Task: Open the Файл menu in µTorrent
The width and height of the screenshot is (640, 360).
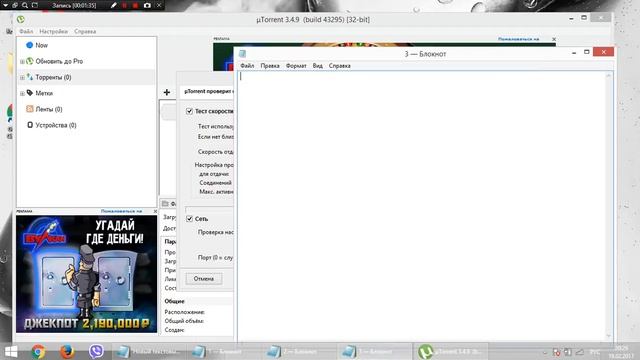Action: pos(26,31)
